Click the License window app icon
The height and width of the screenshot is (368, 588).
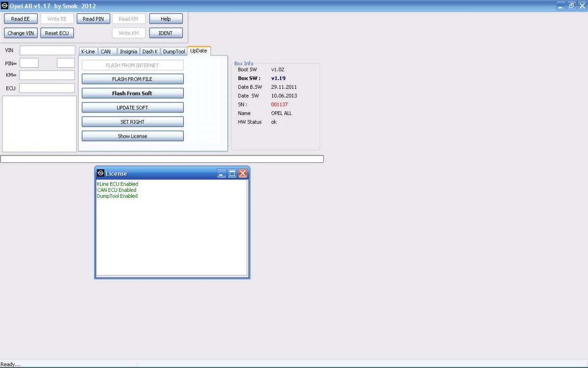(100, 173)
